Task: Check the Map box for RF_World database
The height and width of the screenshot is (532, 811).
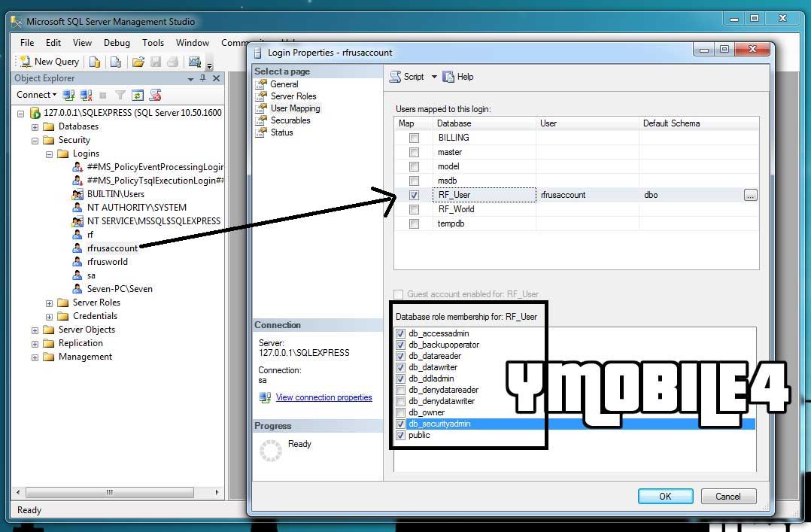Action: [414, 209]
